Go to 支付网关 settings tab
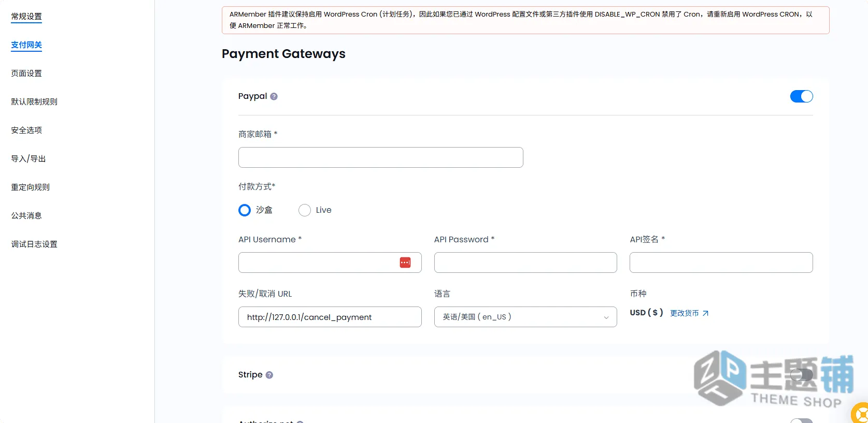 point(26,45)
